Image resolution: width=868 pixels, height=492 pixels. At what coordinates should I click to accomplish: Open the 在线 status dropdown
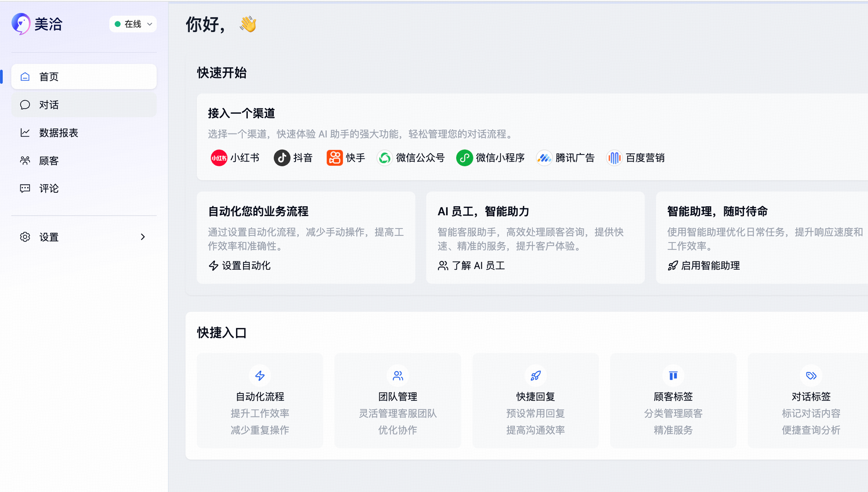[x=133, y=24]
